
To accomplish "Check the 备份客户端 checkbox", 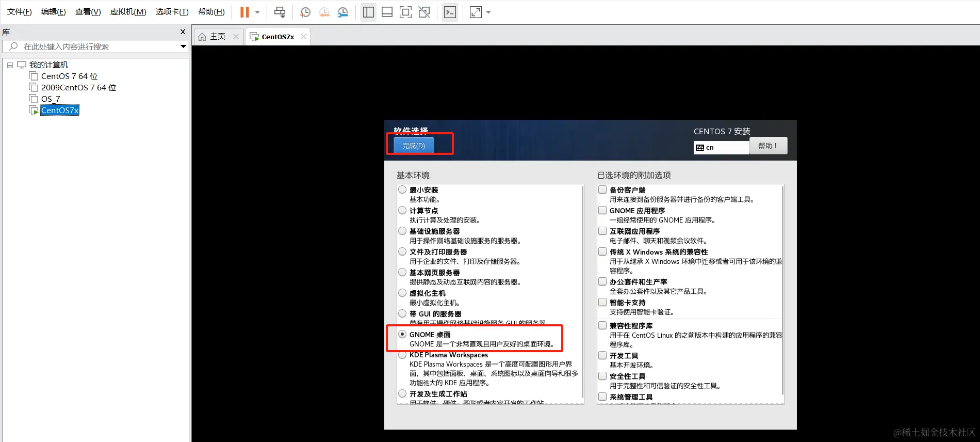I will [x=602, y=190].
